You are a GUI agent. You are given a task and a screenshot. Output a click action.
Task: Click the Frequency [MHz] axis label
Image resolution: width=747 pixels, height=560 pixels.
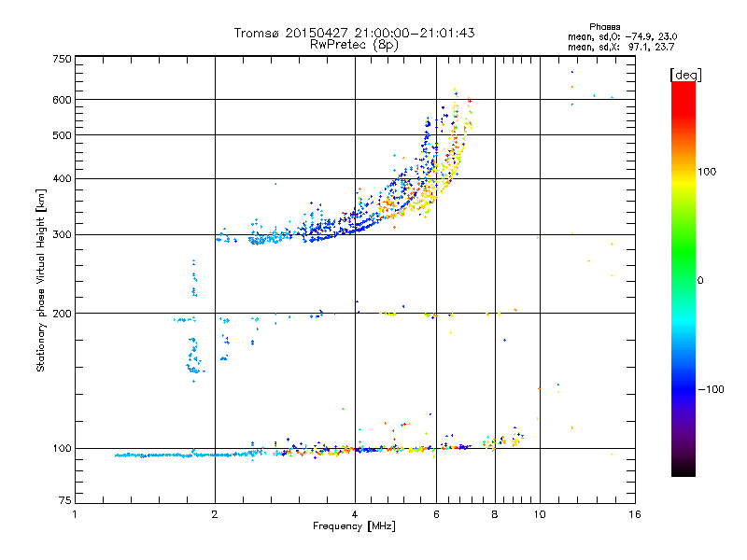coord(354,527)
